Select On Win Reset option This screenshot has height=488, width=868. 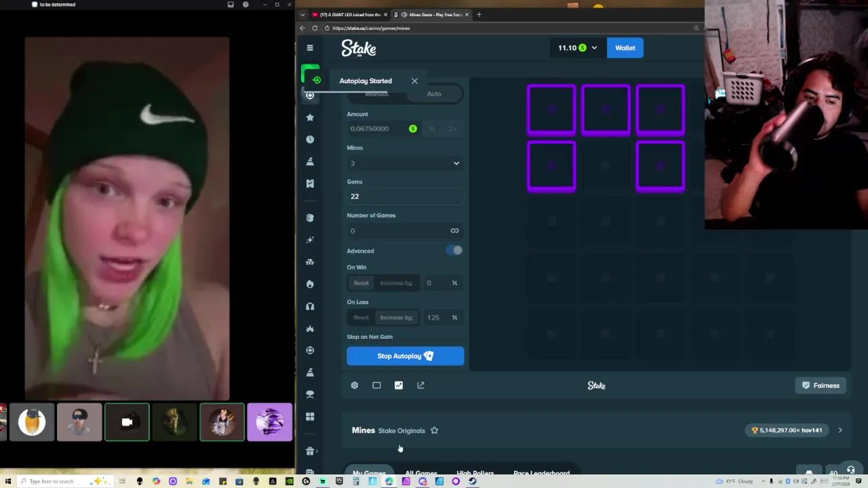click(361, 283)
